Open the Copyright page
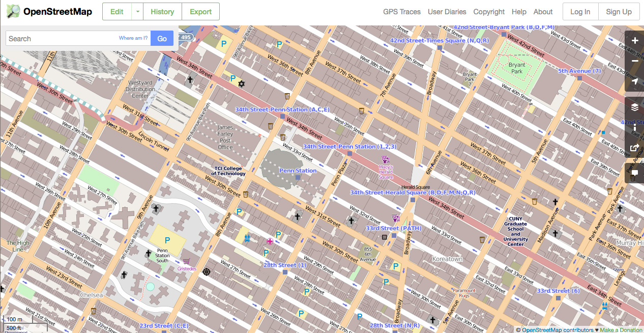Screen dimensions: 644x333 coord(488,12)
